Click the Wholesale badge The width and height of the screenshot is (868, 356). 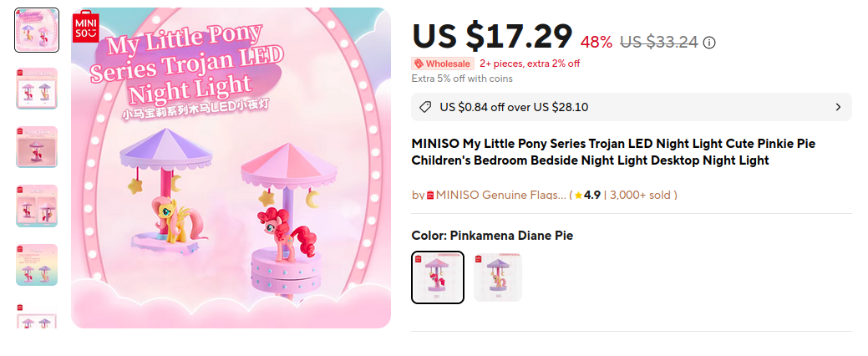[443, 64]
